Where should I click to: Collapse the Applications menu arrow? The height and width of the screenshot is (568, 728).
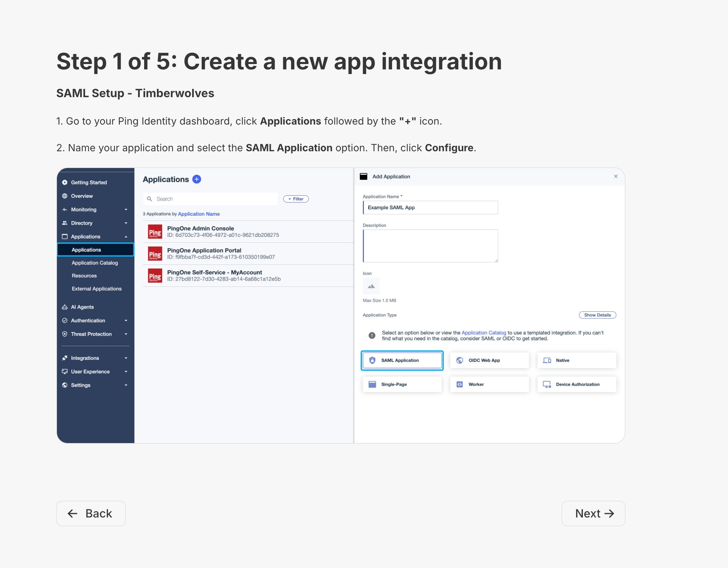pos(126,237)
